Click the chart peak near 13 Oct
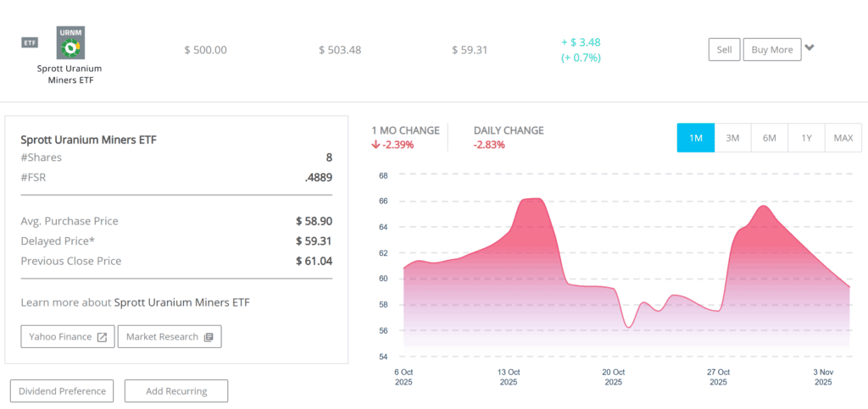This screenshot has width=868, height=409. (x=532, y=199)
